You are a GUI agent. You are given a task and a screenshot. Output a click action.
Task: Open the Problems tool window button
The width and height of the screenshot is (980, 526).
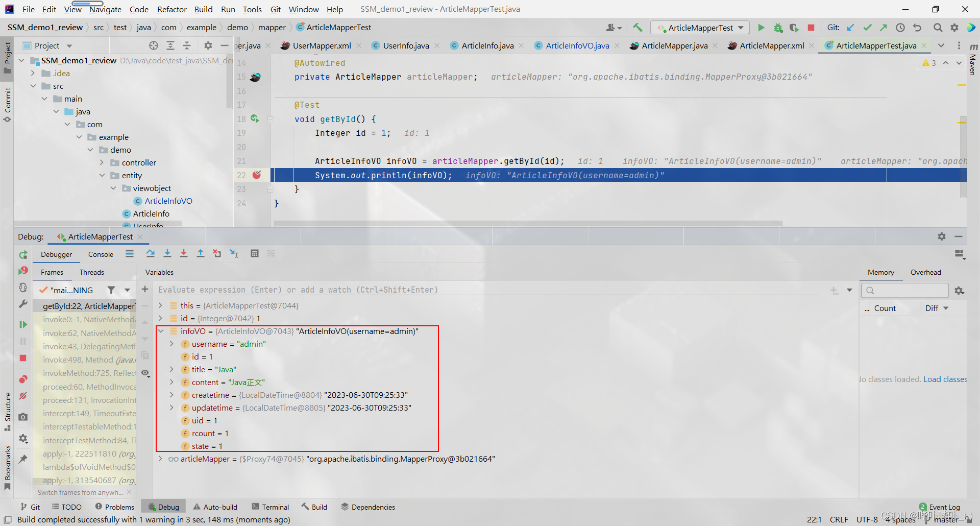pyautogui.click(x=115, y=507)
